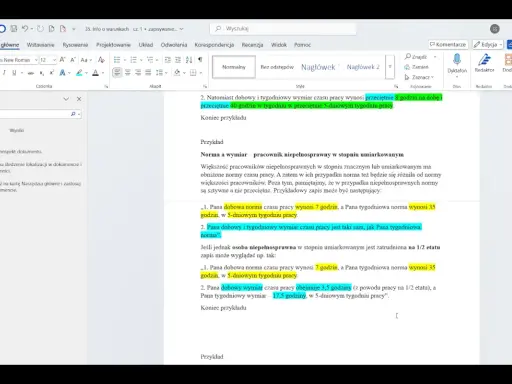This screenshot has height=384, width=512.
Task: Increase the paragraph indent
Action: 178,60
